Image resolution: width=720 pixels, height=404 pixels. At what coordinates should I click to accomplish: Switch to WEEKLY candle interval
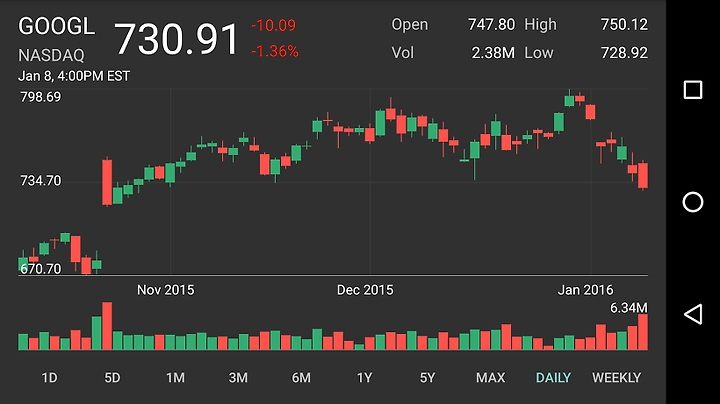(616, 378)
